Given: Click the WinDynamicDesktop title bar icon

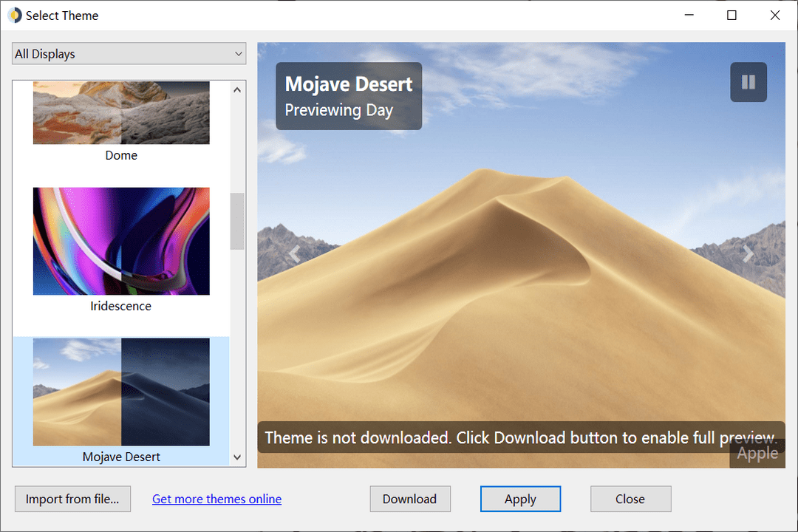Looking at the screenshot, I should 14,15.
